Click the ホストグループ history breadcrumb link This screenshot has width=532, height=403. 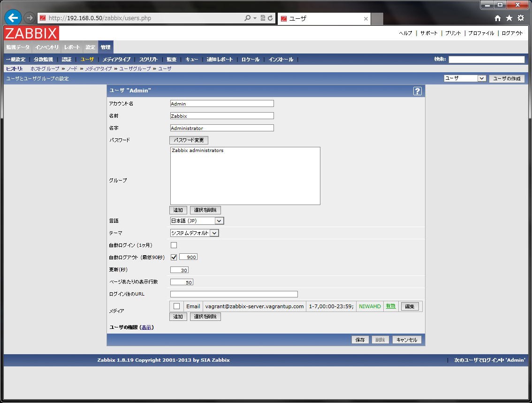45,68
